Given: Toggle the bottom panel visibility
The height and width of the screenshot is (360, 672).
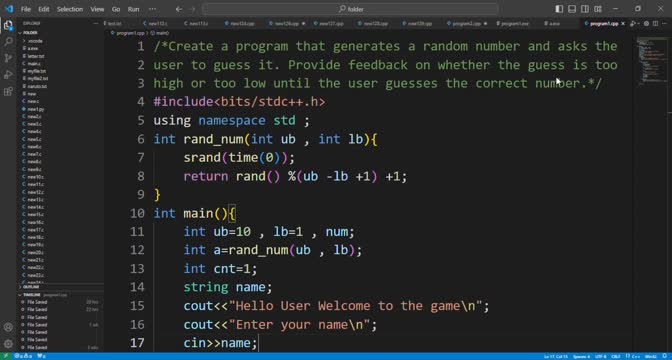Looking at the screenshot, I should tap(572, 9).
